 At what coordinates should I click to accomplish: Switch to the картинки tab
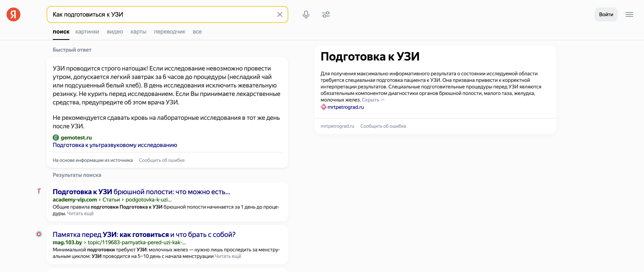(87, 32)
